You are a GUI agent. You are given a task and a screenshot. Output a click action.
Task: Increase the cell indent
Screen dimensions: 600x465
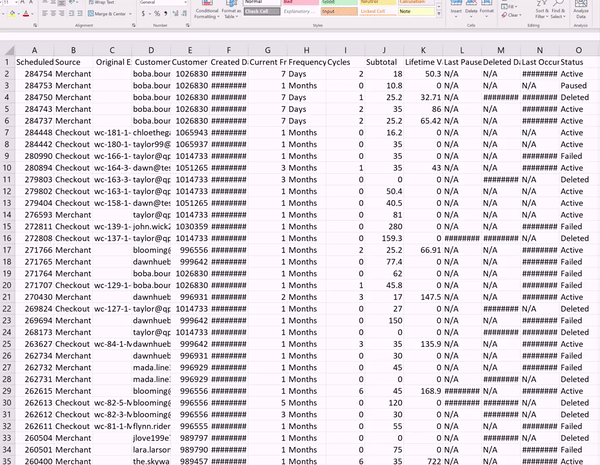(80, 14)
